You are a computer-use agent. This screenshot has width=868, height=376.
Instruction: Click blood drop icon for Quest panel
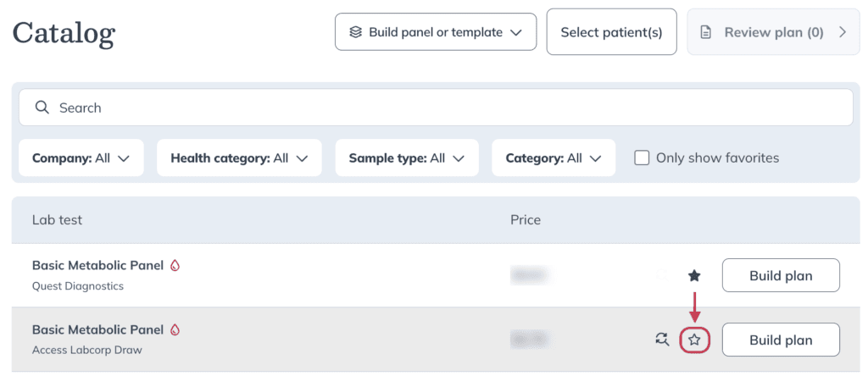tap(175, 265)
